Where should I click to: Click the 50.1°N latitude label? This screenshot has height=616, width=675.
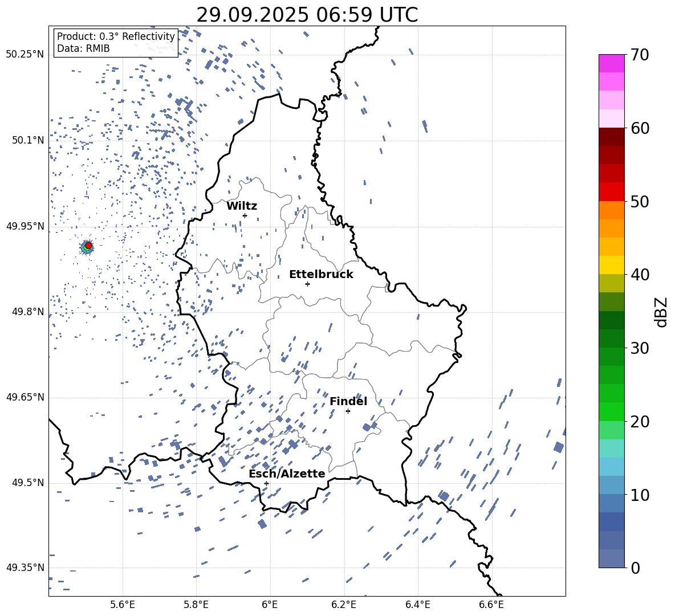pos(28,140)
